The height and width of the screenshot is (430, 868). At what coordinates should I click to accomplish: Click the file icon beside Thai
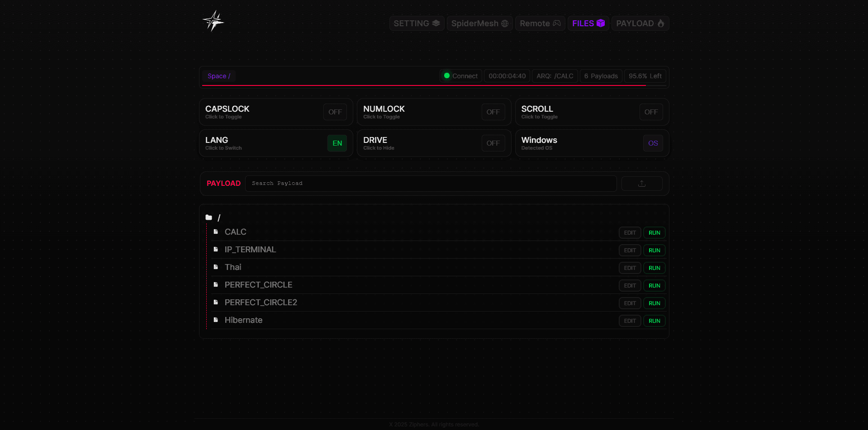click(x=216, y=267)
